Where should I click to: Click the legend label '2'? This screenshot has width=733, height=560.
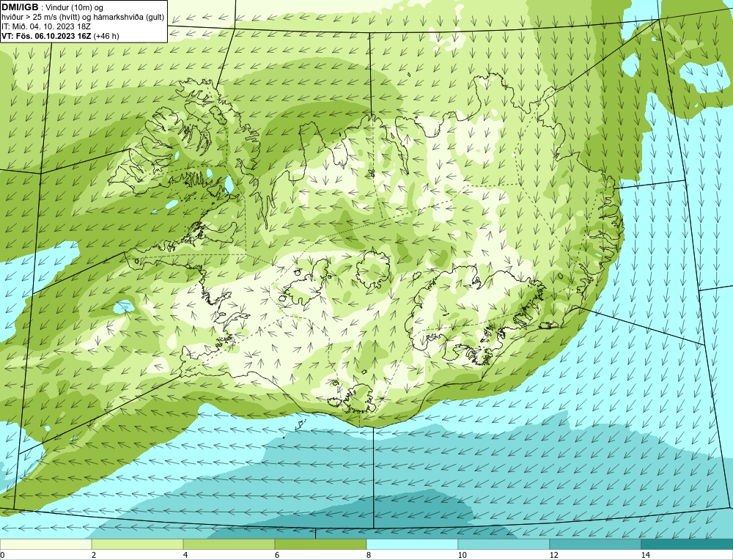(94, 555)
